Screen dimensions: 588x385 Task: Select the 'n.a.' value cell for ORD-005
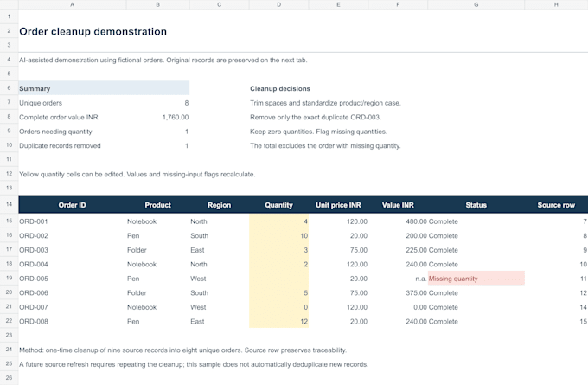(x=398, y=279)
